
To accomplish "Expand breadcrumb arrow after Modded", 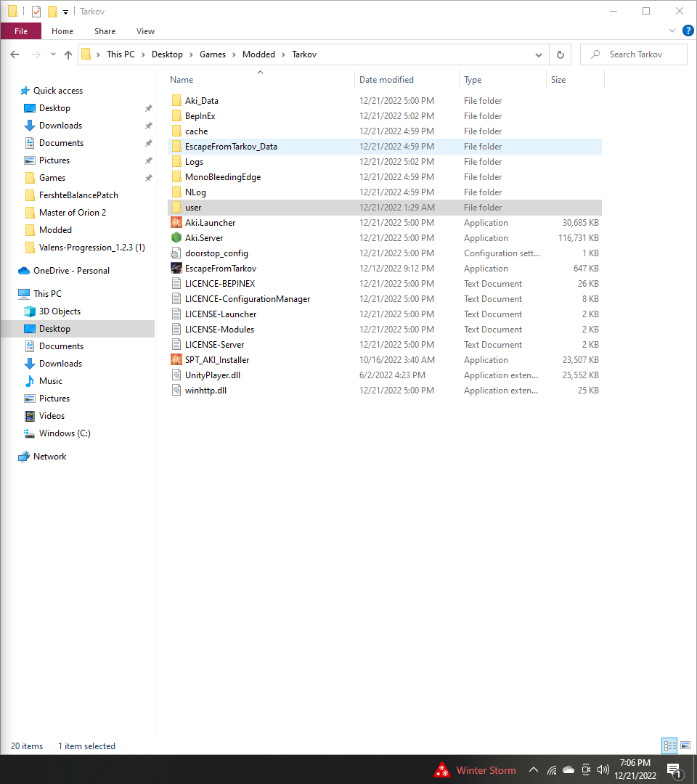I will pyautogui.click(x=283, y=54).
